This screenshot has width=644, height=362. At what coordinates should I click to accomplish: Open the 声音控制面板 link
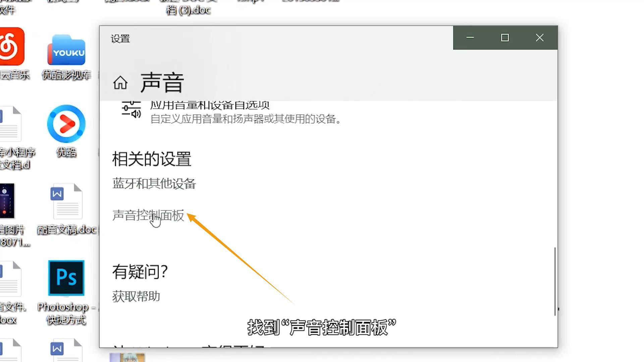[x=148, y=216]
